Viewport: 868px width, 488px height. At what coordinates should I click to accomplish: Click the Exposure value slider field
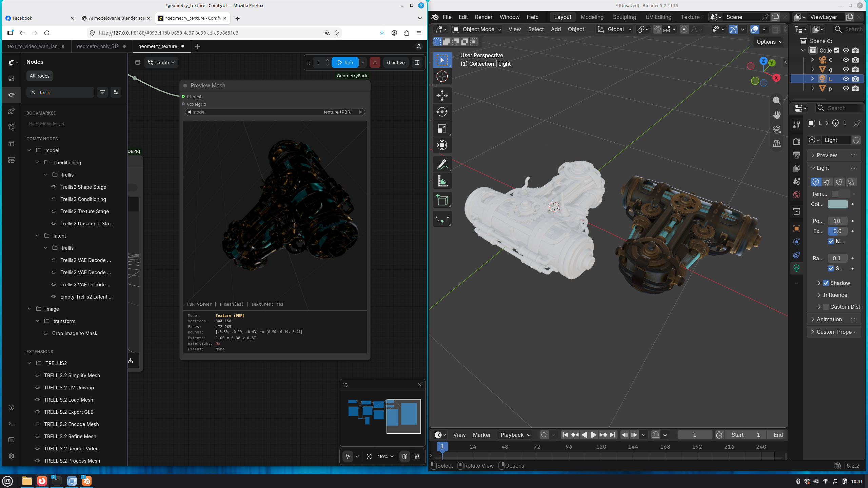click(x=837, y=231)
